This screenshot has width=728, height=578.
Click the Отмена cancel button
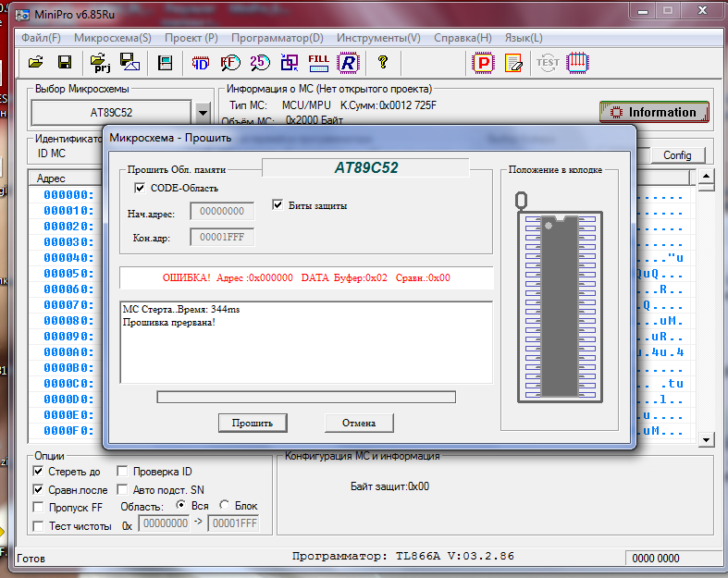tap(359, 423)
